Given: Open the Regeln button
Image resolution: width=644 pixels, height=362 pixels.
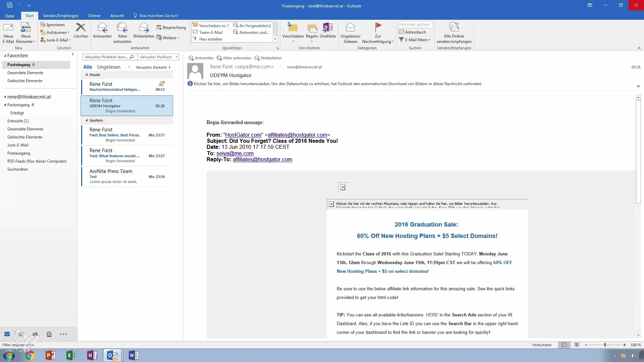Looking at the screenshot, I should 312,33.
